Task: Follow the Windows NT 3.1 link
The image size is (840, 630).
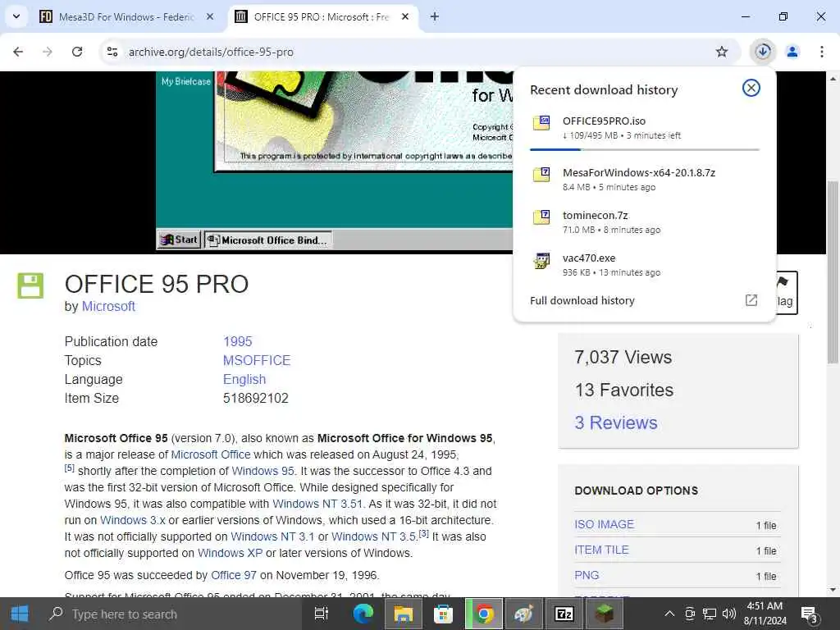Action: [x=272, y=536]
